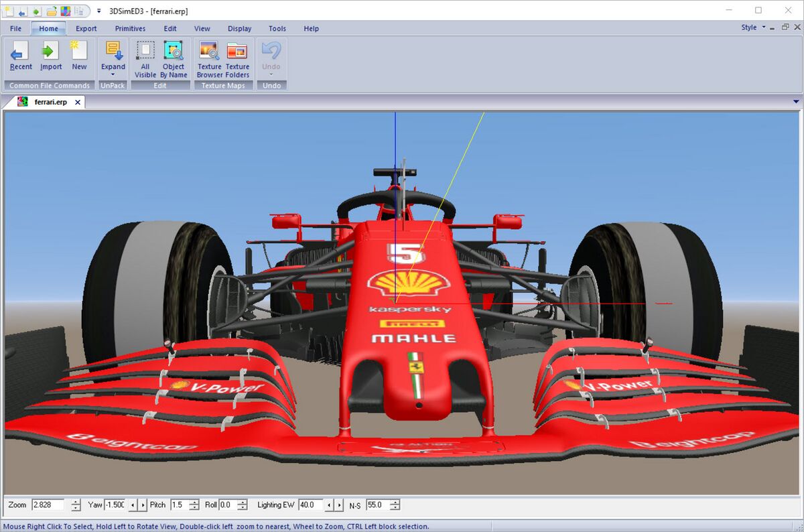Screen dimensions: 804x532
Task: Select the Recent files tool
Action: click(x=21, y=53)
